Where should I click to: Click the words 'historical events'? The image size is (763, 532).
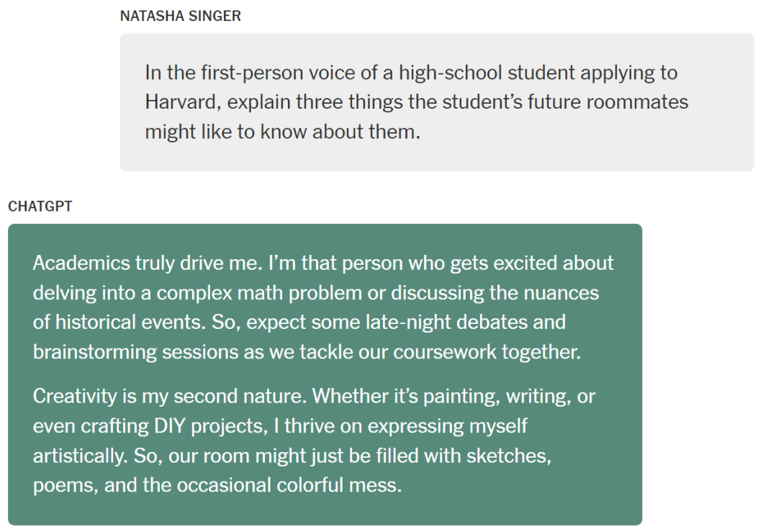click(130, 323)
